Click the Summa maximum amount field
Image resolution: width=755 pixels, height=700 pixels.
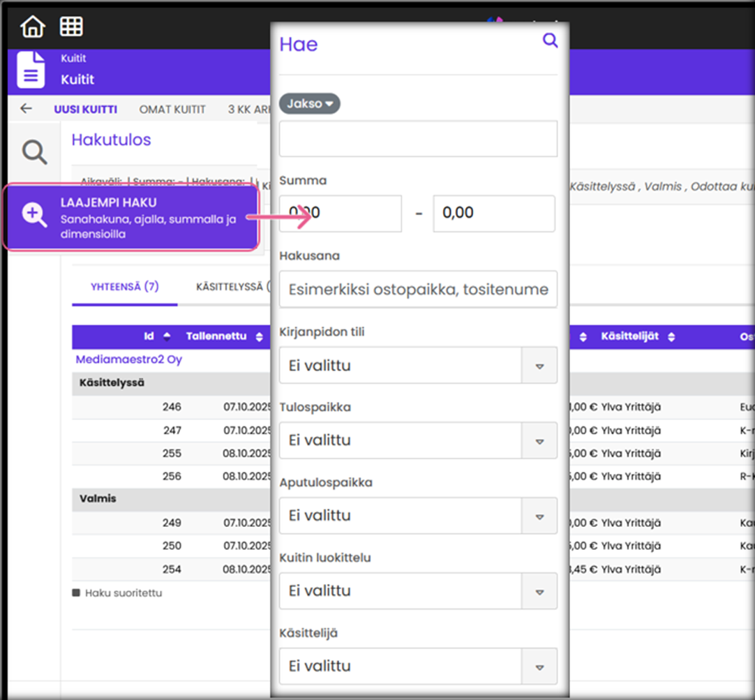pos(493,214)
